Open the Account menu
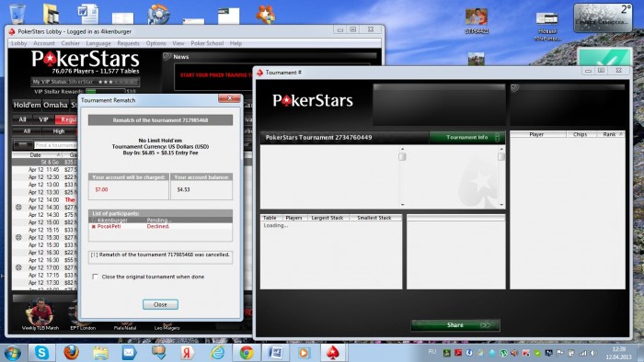The image size is (644, 362). pyautogui.click(x=44, y=43)
